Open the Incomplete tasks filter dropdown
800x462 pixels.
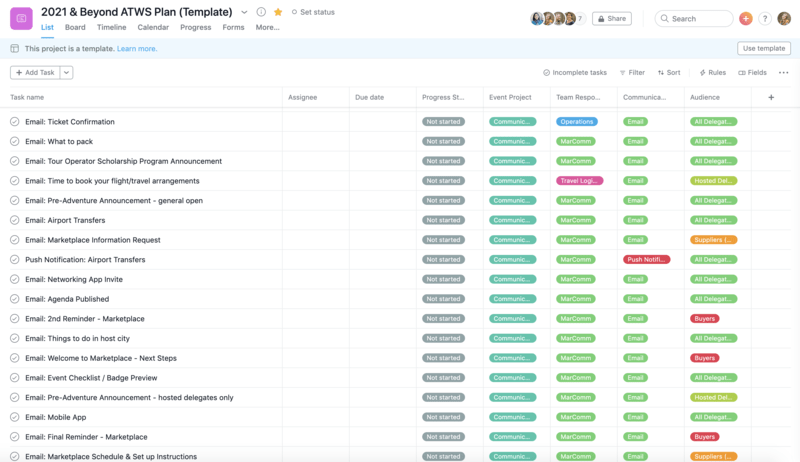click(575, 73)
